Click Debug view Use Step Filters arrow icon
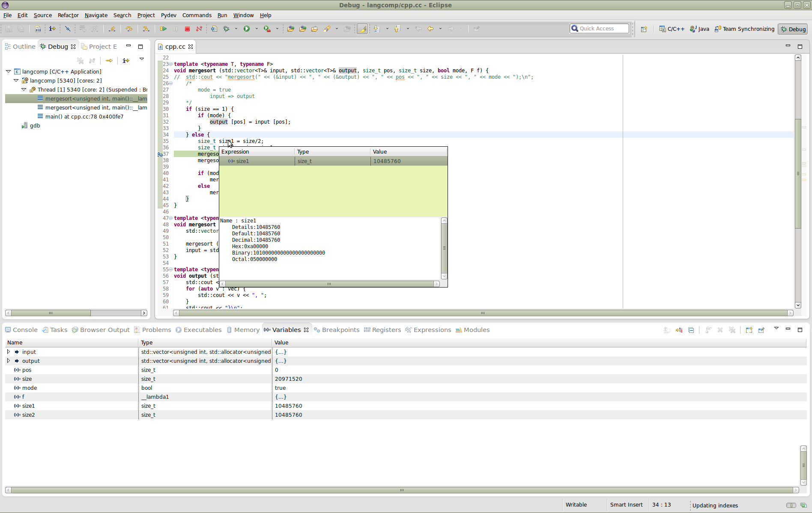This screenshot has width=812, height=513. 109,61
